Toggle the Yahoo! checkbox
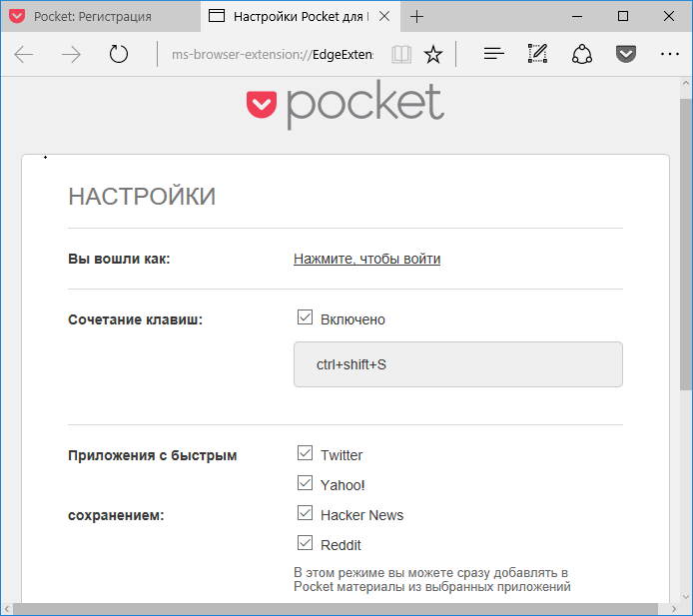This screenshot has height=616, width=693. [305, 483]
